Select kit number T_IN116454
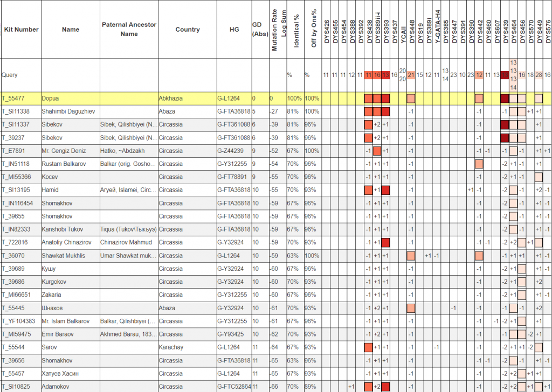Image resolution: width=552 pixels, height=392 pixels. (x=17, y=203)
